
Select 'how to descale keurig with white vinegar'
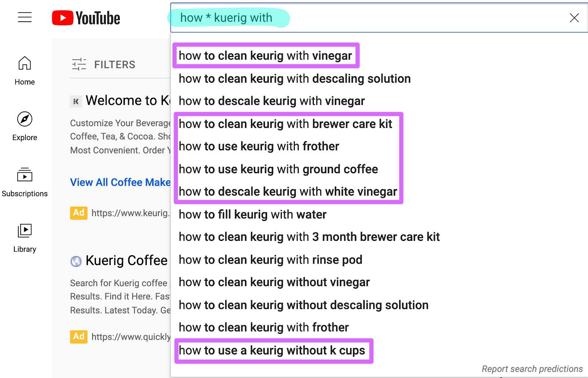[288, 192]
